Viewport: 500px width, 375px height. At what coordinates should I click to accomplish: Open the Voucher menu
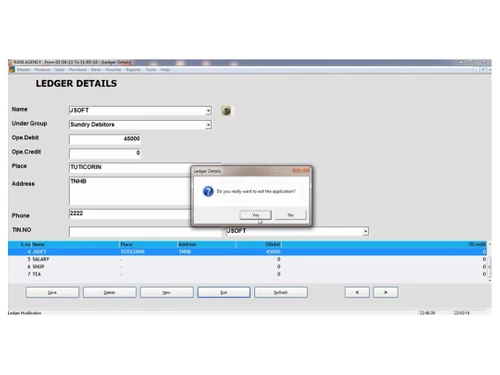click(x=113, y=70)
